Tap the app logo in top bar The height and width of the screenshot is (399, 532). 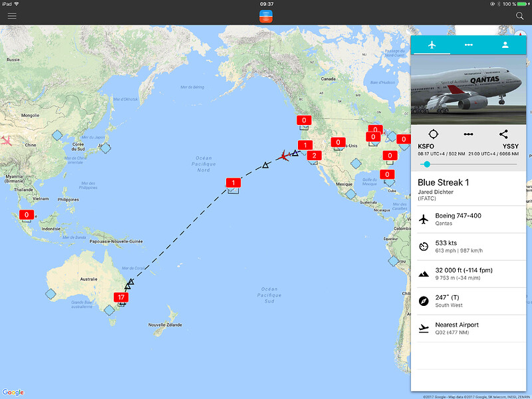[266, 16]
